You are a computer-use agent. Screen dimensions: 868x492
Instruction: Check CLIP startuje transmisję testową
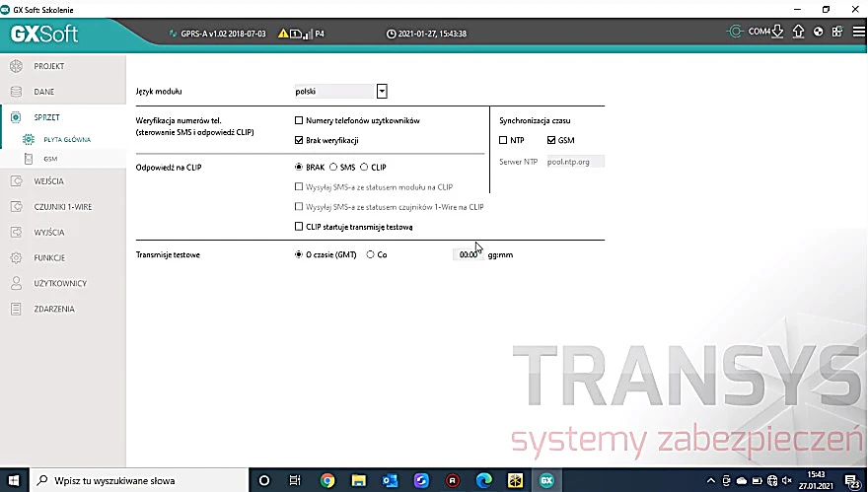tap(299, 227)
